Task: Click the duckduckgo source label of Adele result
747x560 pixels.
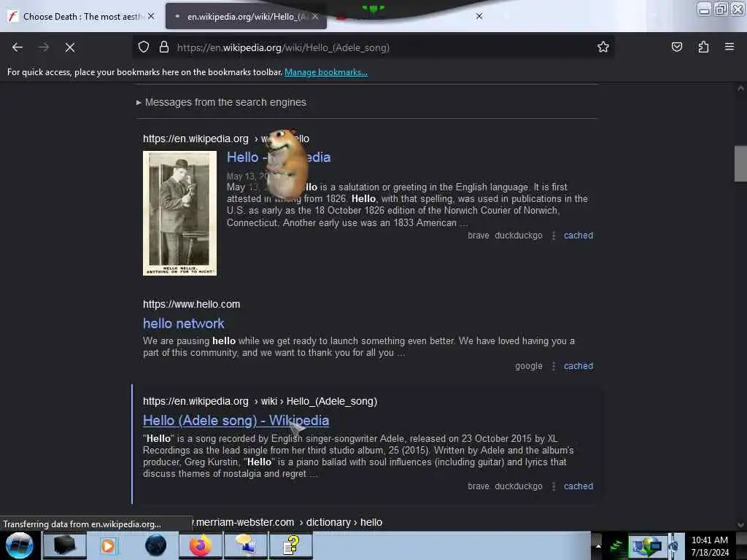Action: tap(519, 486)
